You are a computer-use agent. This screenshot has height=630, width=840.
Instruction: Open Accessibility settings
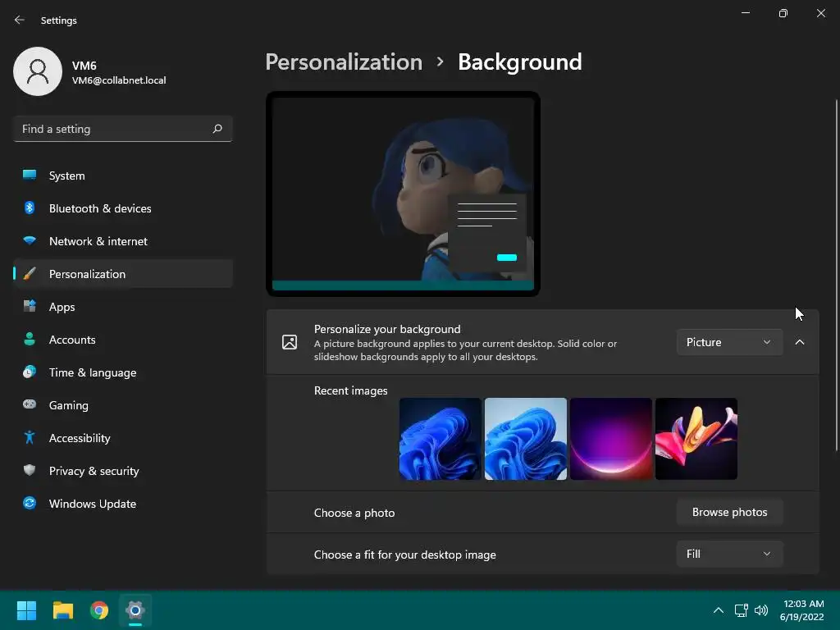(x=123, y=438)
